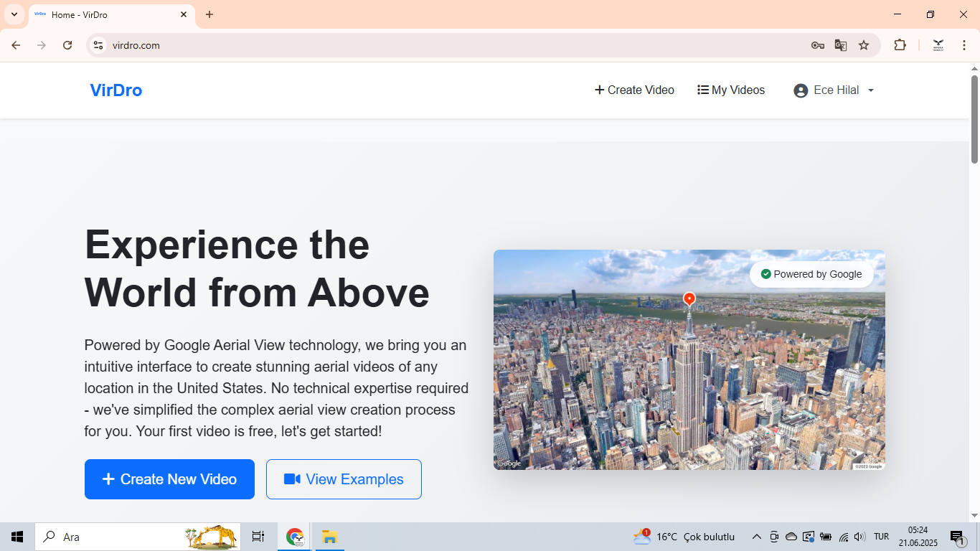The image size is (980, 551).
Task: Open the notification center icon
Action: click(x=957, y=537)
